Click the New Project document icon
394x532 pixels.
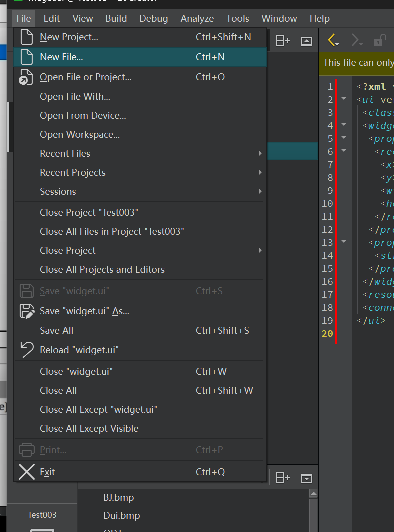26,37
